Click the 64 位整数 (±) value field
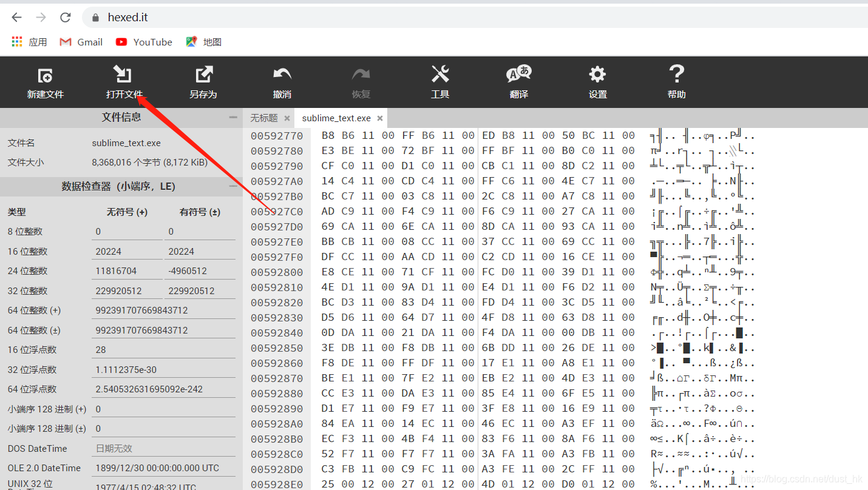Viewport: 868px width, 490px height. pos(163,331)
